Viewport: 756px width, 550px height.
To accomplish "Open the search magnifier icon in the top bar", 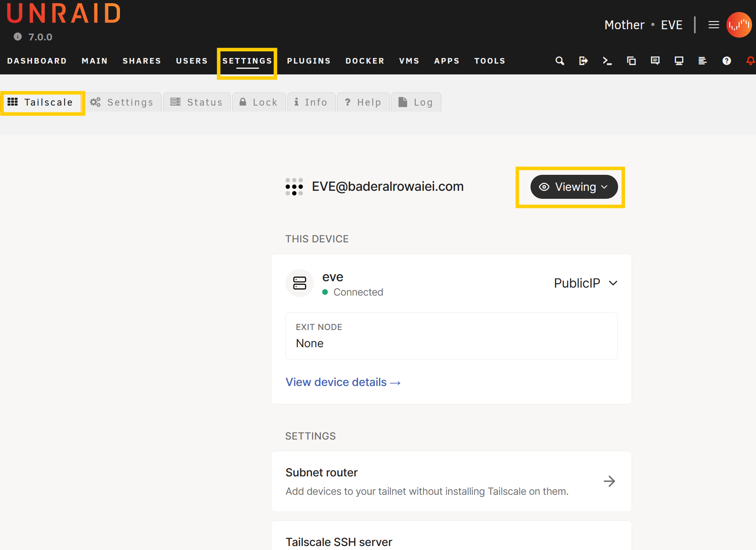I will coord(560,61).
